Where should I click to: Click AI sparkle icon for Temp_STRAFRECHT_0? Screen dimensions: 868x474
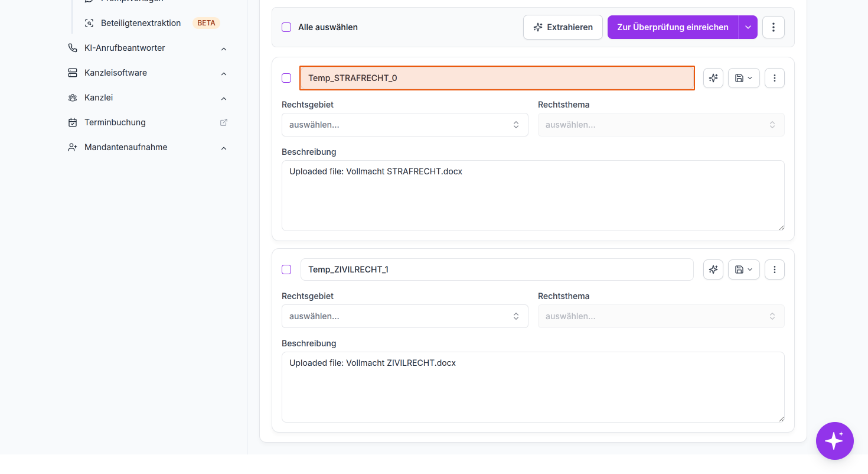(x=713, y=78)
